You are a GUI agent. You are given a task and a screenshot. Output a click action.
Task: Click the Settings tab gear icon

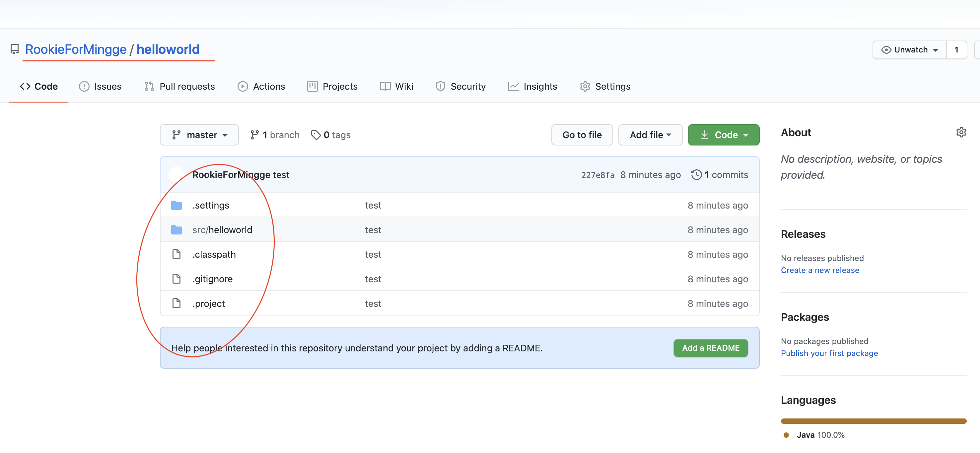(x=585, y=86)
